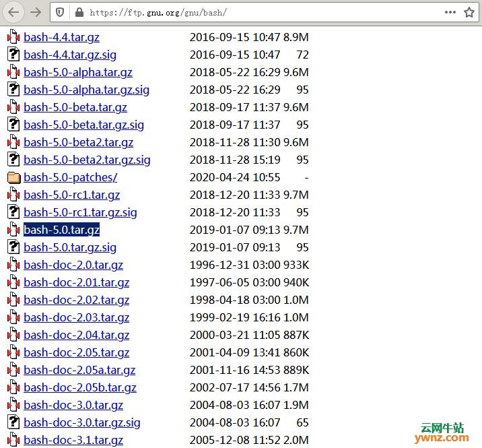Click the folder icon beside bash-5.0-patches/
Image resolution: width=482 pixels, height=448 pixels.
pyautogui.click(x=13, y=178)
